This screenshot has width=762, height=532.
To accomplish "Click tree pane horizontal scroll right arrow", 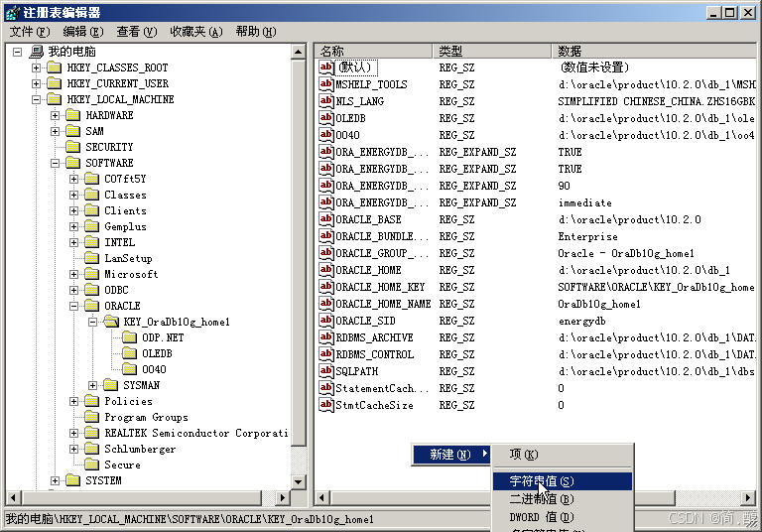I will (x=283, y=498).
